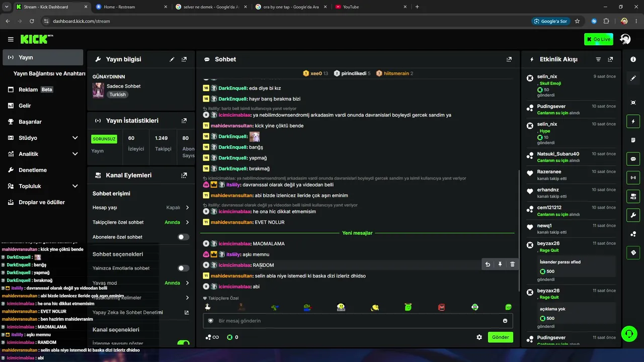Reload the page in the browser
The height and width of the screenshot is (362, 644).
click(32, 21)
